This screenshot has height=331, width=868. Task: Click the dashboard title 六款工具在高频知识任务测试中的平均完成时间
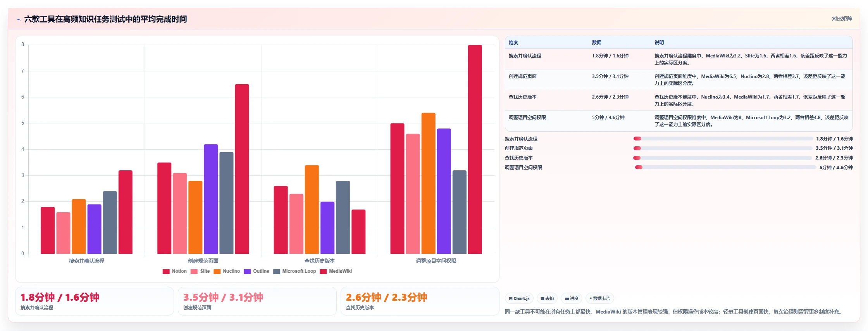(105, 19)
